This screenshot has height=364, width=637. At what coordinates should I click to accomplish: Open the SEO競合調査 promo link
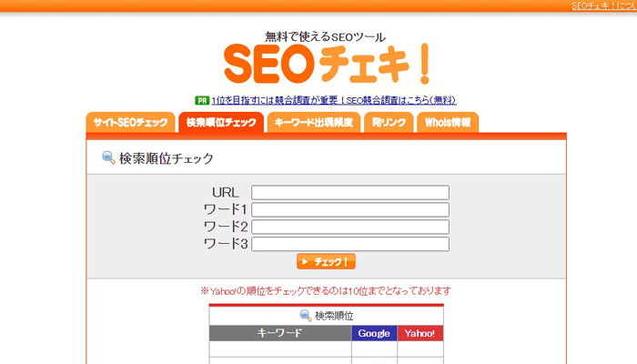334,100
